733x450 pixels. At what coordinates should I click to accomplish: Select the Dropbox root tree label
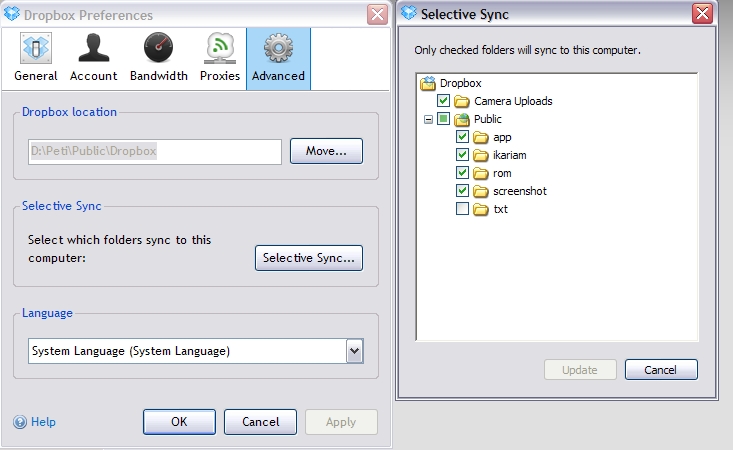click(460, 83)
